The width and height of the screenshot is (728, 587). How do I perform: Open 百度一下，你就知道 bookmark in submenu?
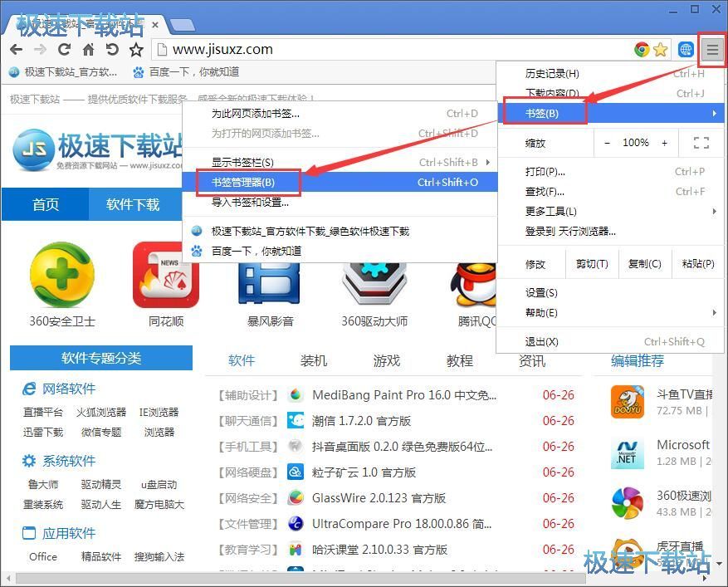340,252
